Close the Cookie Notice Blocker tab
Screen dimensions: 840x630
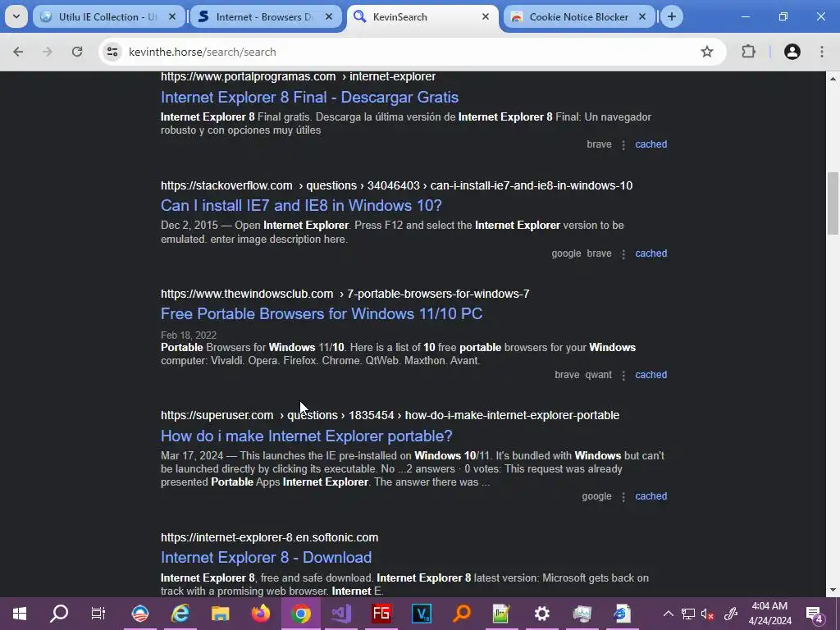[642, 16]
